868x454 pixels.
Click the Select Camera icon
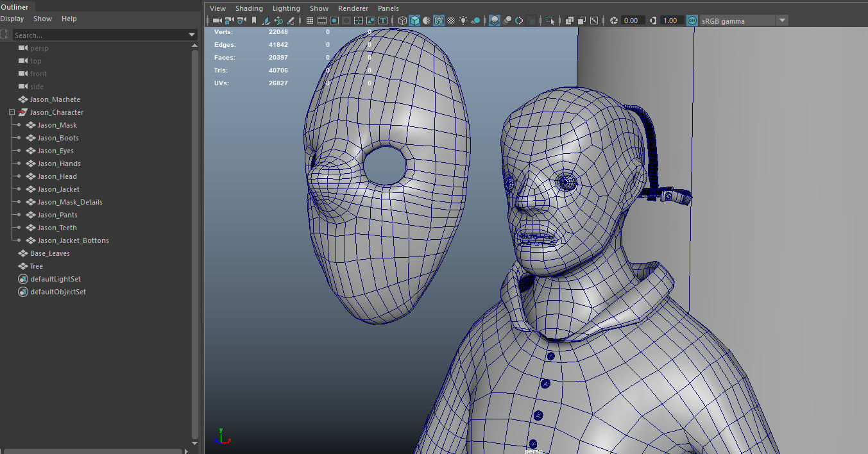tap(217, 21)
